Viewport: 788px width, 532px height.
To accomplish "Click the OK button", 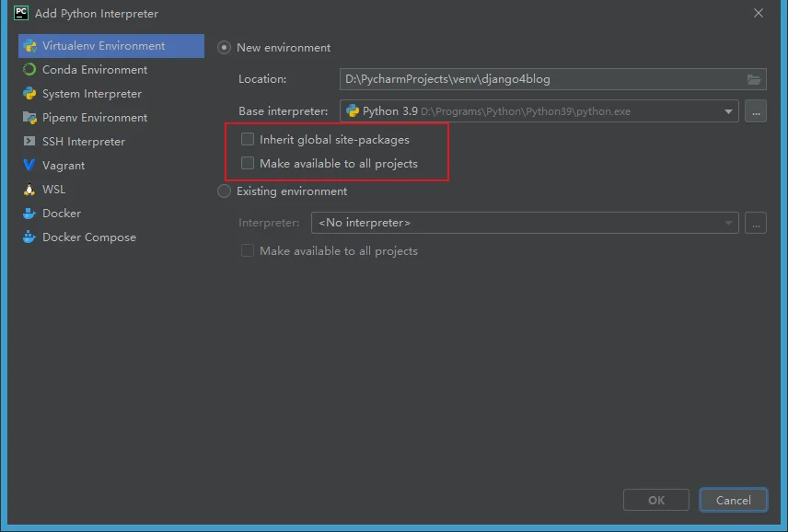I will click(655, 500).
